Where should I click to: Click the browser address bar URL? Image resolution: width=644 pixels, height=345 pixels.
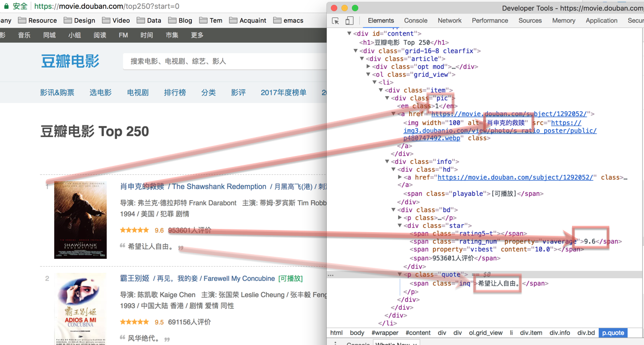[107, 6]
